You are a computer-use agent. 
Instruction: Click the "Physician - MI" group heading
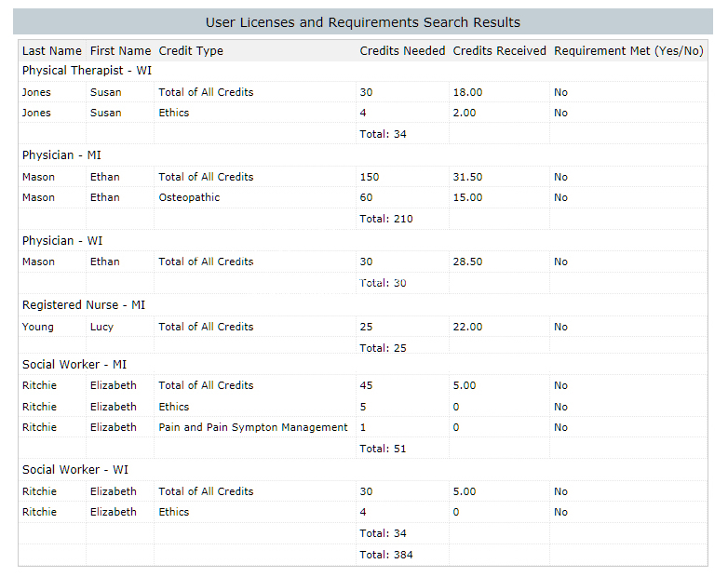click(61, 155)
